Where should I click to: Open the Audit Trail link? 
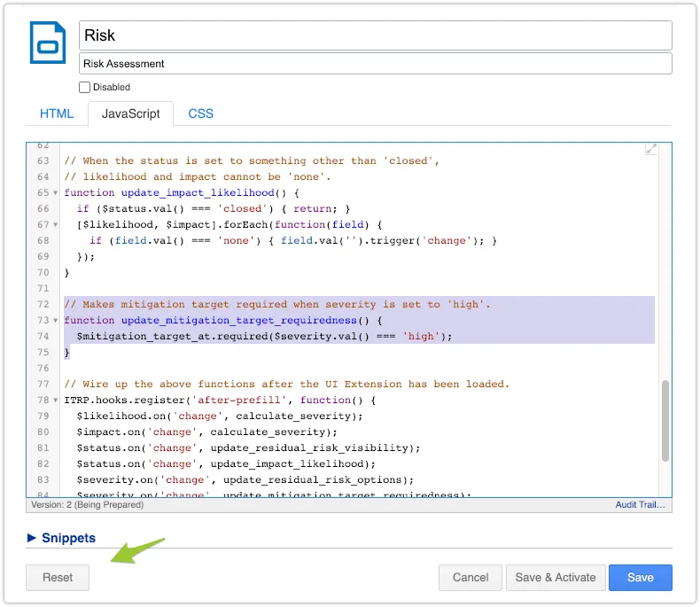pyautogui.click(x=640, y=505)
